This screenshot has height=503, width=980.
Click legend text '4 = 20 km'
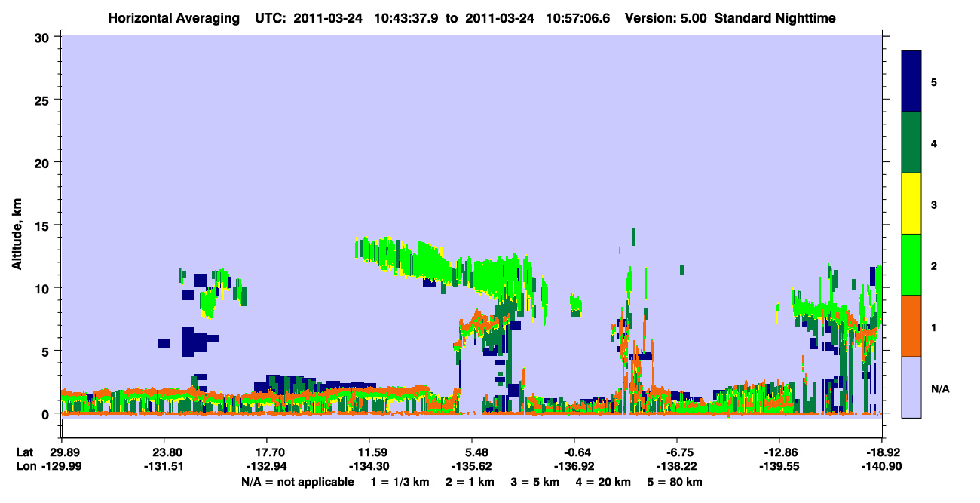pyautogui.click(x=603, y=481)
